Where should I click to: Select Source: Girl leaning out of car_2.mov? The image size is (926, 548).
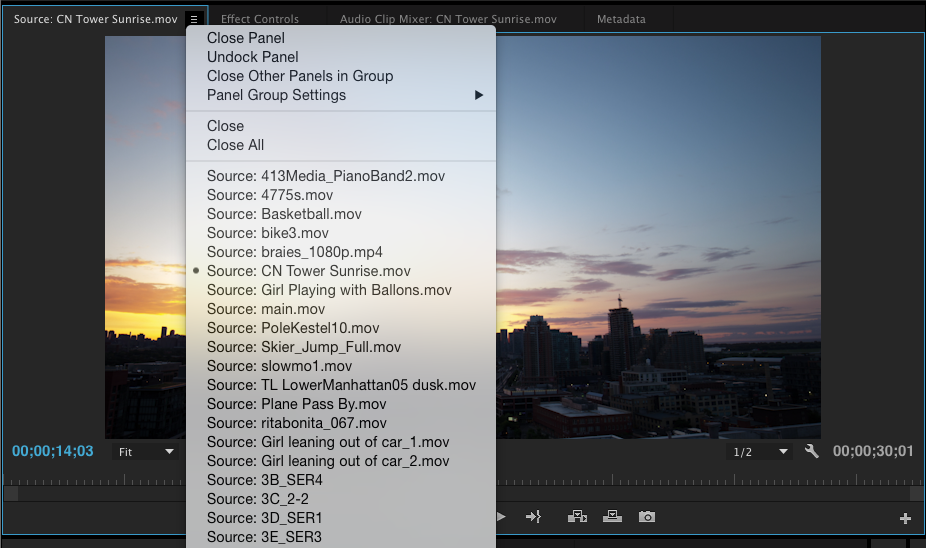pos(341,461)
